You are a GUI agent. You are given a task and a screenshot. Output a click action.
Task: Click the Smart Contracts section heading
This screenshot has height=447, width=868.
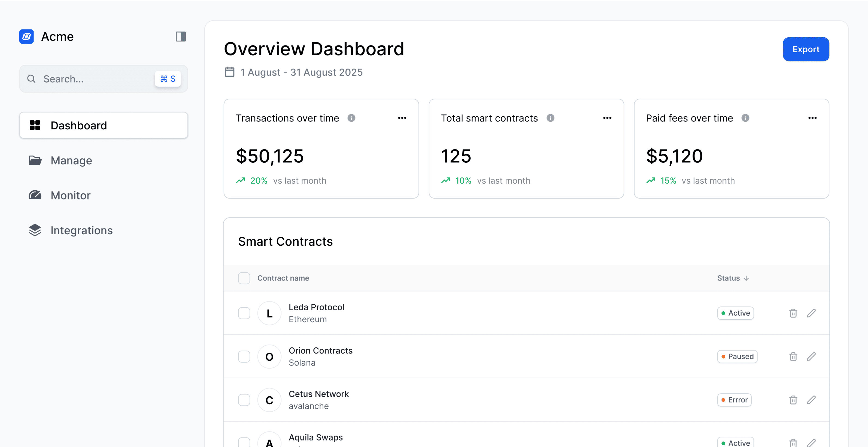(285, 242)
